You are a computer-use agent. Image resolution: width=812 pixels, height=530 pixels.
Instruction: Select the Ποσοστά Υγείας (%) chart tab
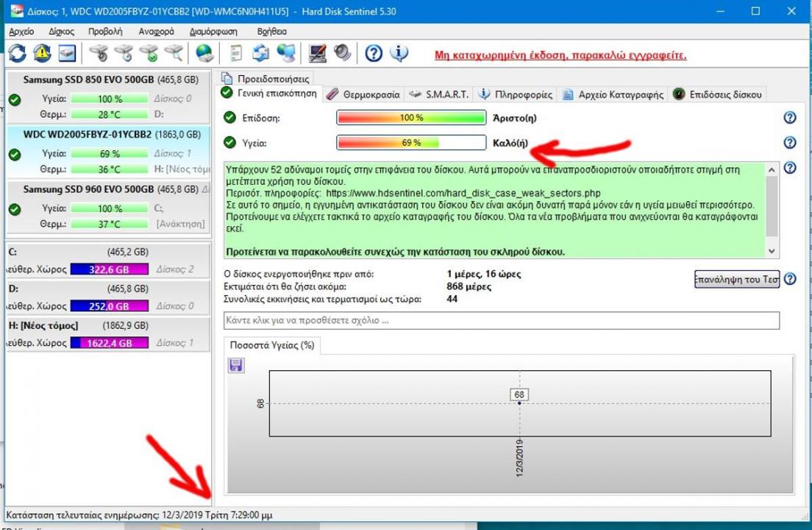pyautogui.click(x=272, y=345)
